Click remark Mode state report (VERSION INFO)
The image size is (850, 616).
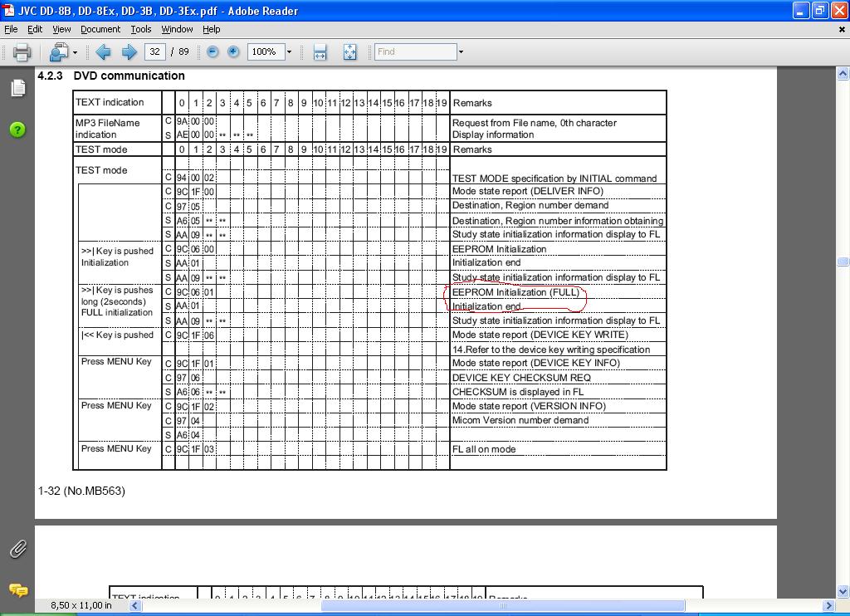pos(529,406)
